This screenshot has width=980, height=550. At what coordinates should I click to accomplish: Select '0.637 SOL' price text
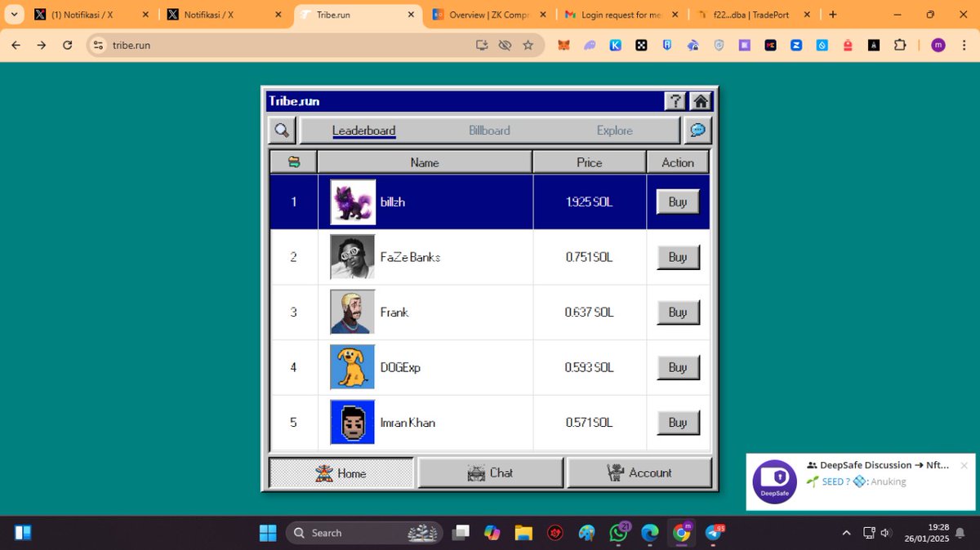(589, 312)
